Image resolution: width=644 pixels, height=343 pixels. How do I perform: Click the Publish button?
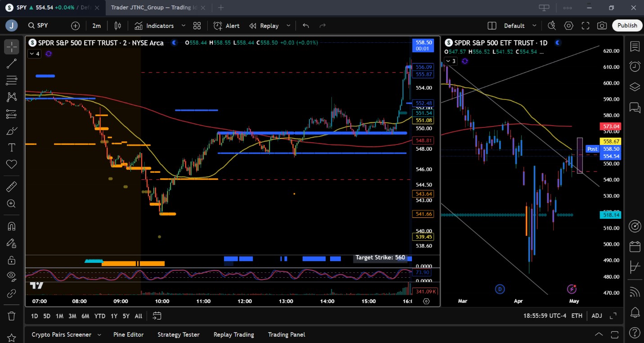(x=627, y=26)
